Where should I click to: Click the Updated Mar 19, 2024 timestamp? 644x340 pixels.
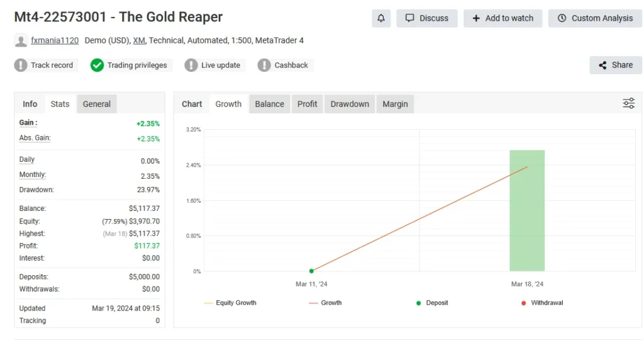click(126, 309)
